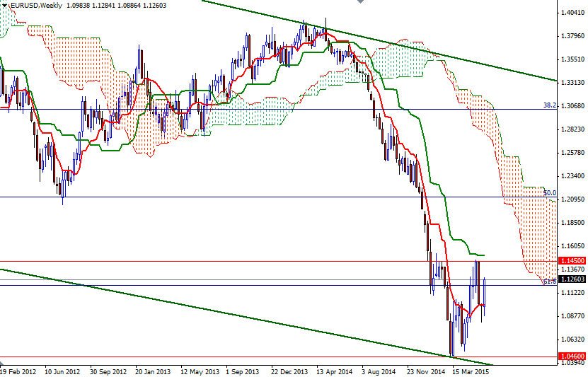This screenshot has height=377, width=588.
Task: Click the 20 Jan 2013 date label
Action: tap(153, 372)
